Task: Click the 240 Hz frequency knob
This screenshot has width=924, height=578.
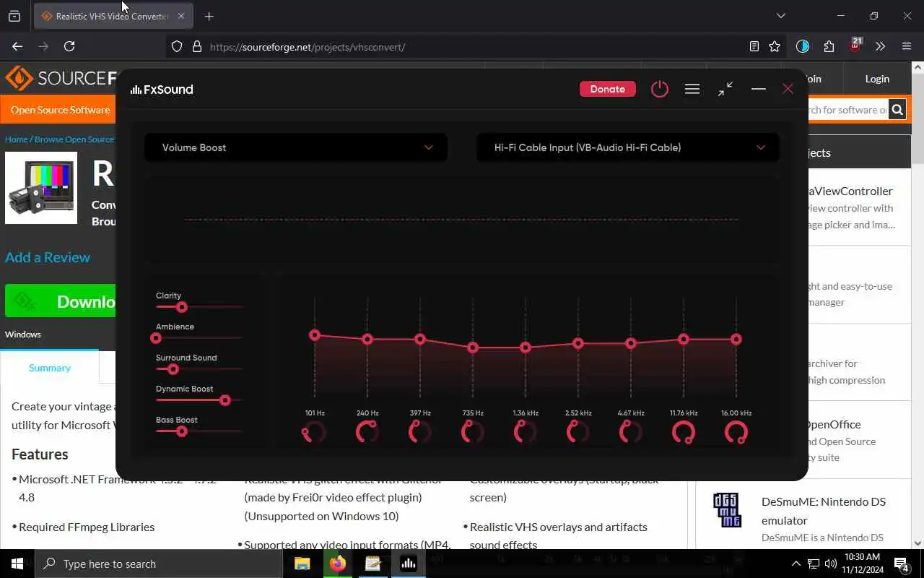Action: click(x=367, y=433)
